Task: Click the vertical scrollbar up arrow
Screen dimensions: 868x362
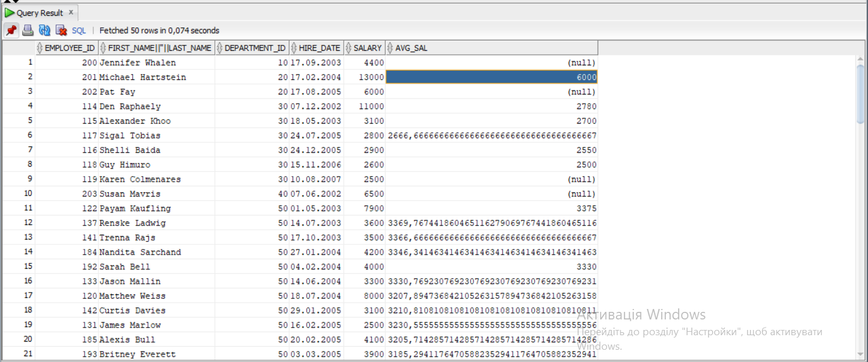Action: tap(861, 59)
